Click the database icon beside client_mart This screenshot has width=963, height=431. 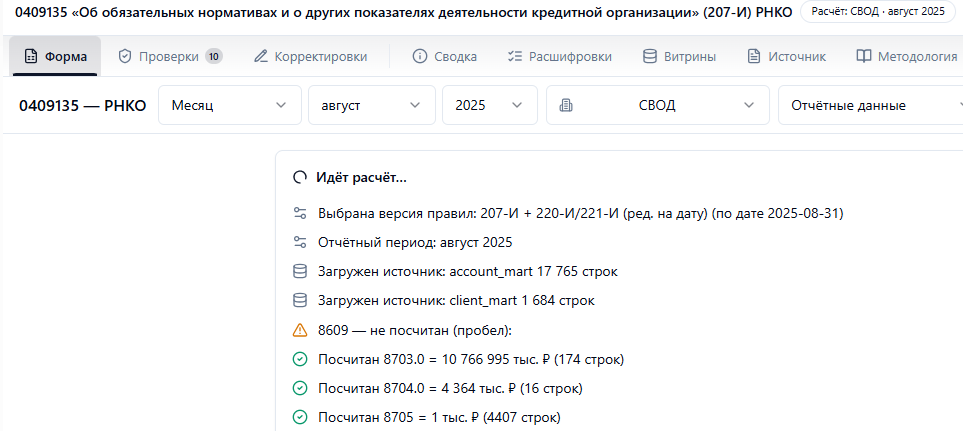300,301
